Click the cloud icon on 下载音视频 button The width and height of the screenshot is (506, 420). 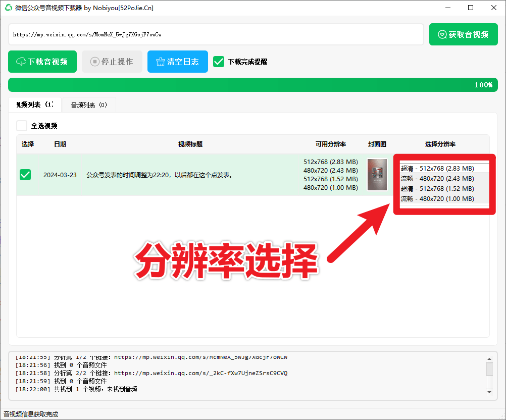(x=20, y=61)
